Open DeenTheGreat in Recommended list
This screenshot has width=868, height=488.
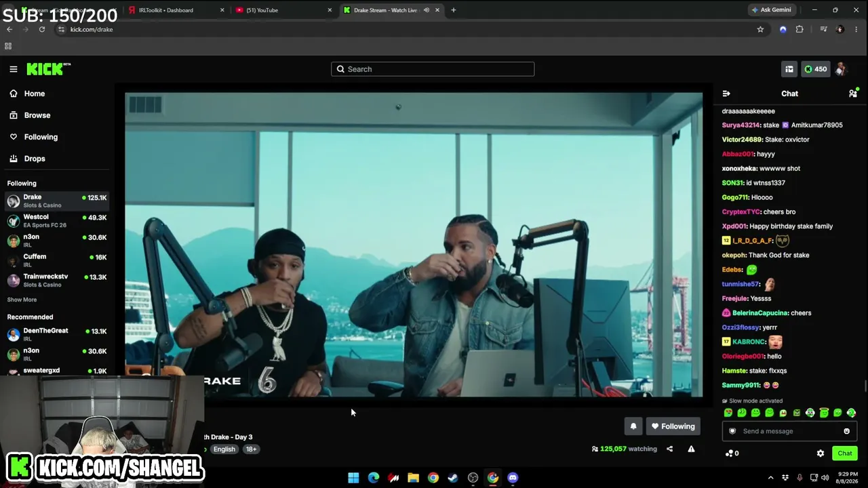coord(57,334)
